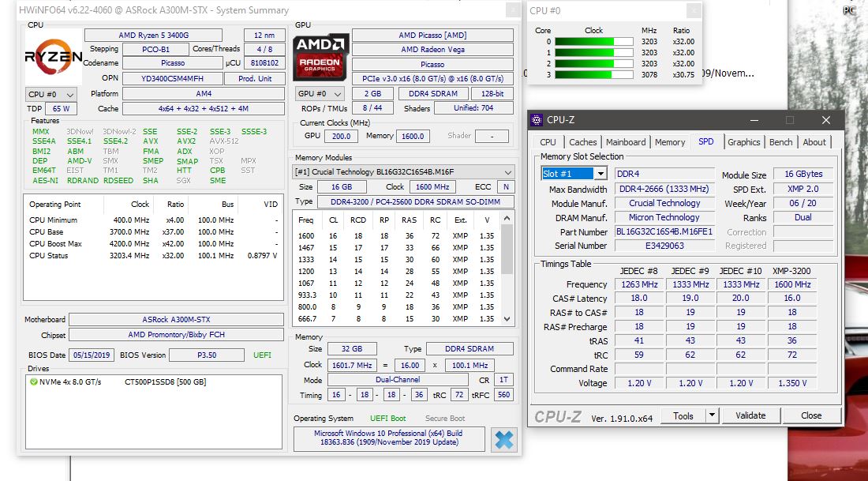Click the Micron Technology DRAM manufacturer value
The image size is (868, 481).
point(665,217)
